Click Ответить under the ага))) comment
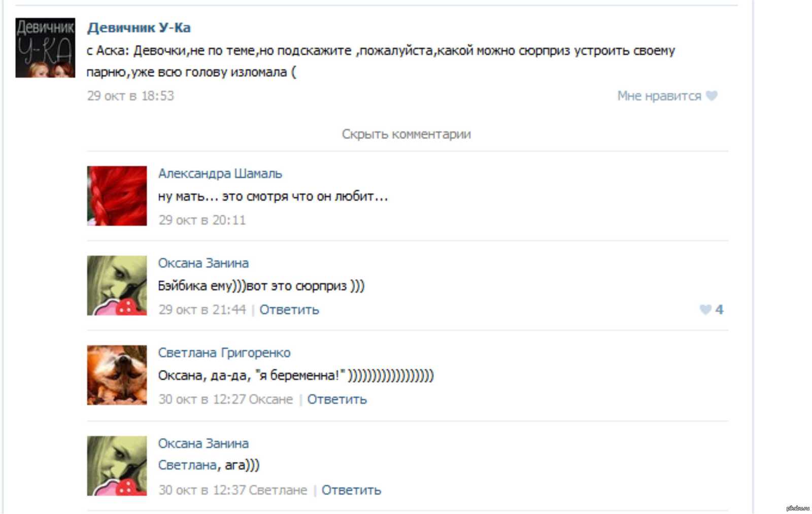812x514 pixels. point(351,490)
